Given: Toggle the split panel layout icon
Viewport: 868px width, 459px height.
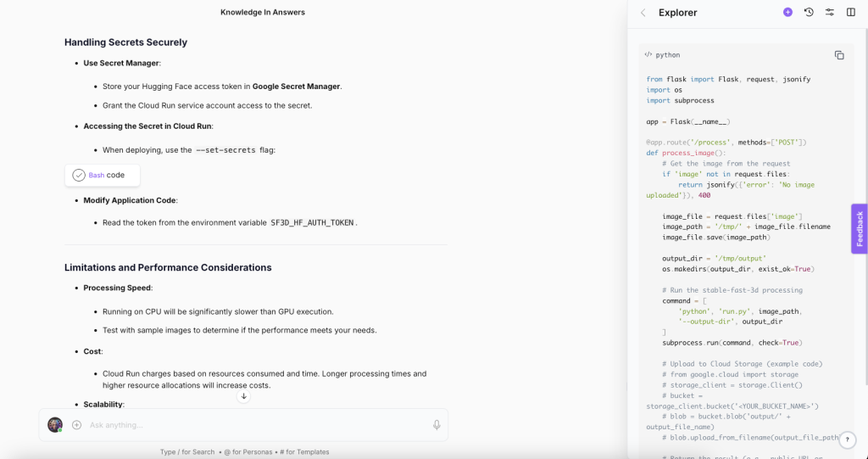Looking at the screenshot, I should point(851,12).
